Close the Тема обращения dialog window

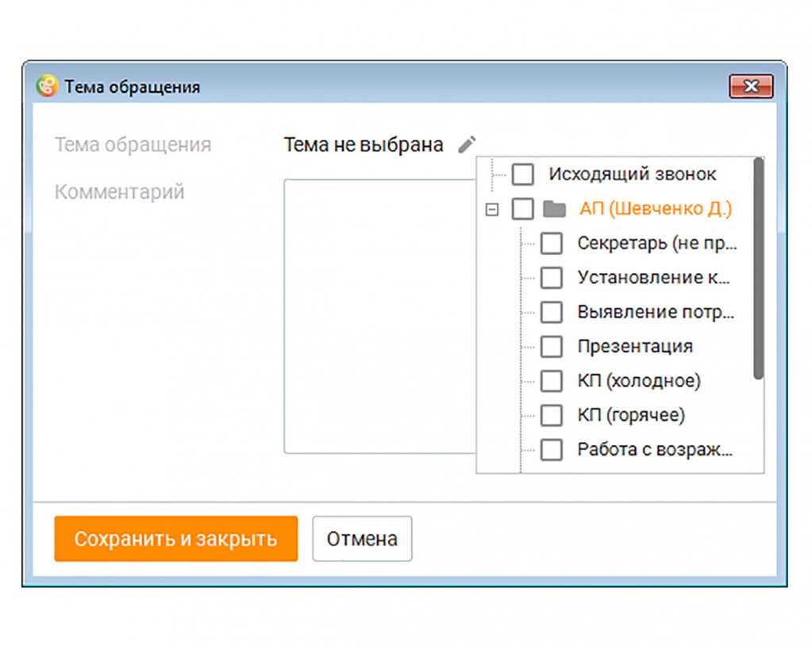[x=750, y=87]
